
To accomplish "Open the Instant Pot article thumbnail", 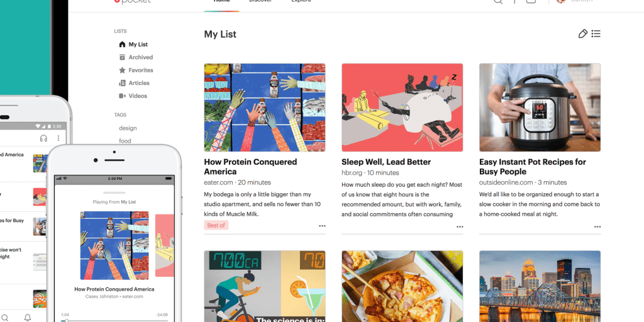I will 540,108.
